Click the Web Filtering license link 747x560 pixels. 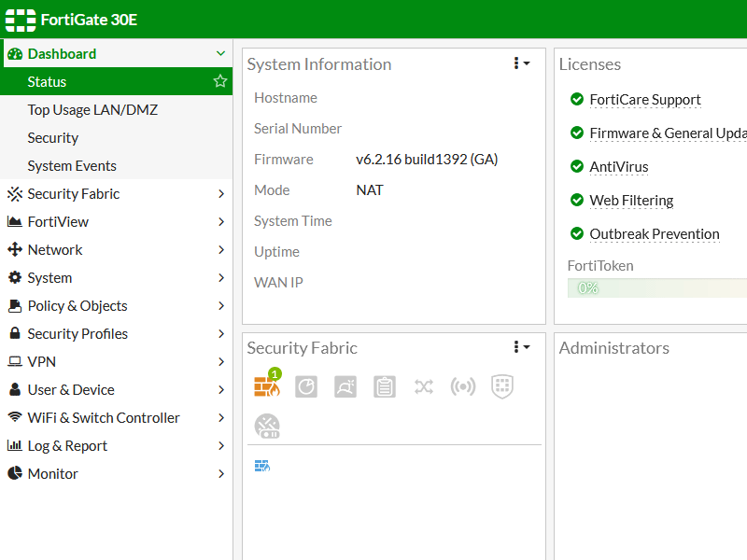(x=631, y=201)
